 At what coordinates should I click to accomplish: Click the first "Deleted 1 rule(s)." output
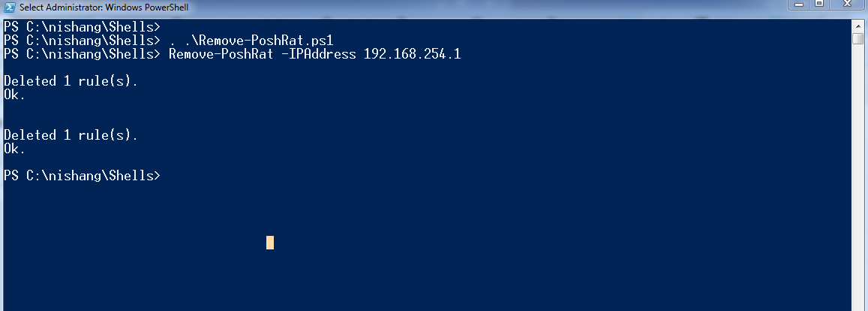[71, 81]
